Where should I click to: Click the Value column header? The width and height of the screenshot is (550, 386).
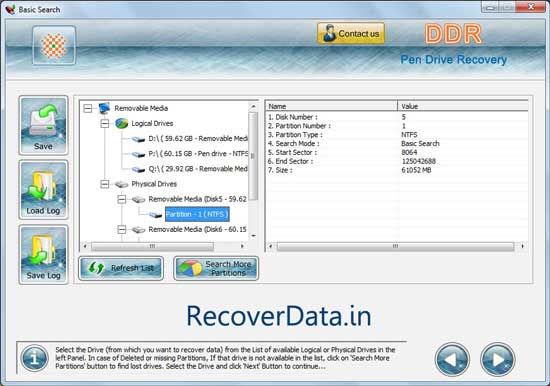463,106
